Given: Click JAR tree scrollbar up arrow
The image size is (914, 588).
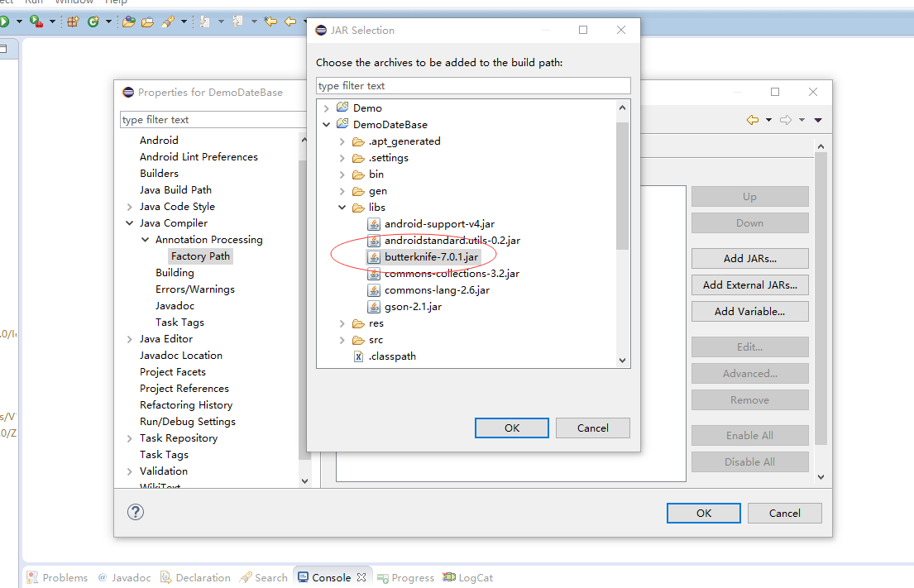Looking at the screenshot, I should click(622, 108).
